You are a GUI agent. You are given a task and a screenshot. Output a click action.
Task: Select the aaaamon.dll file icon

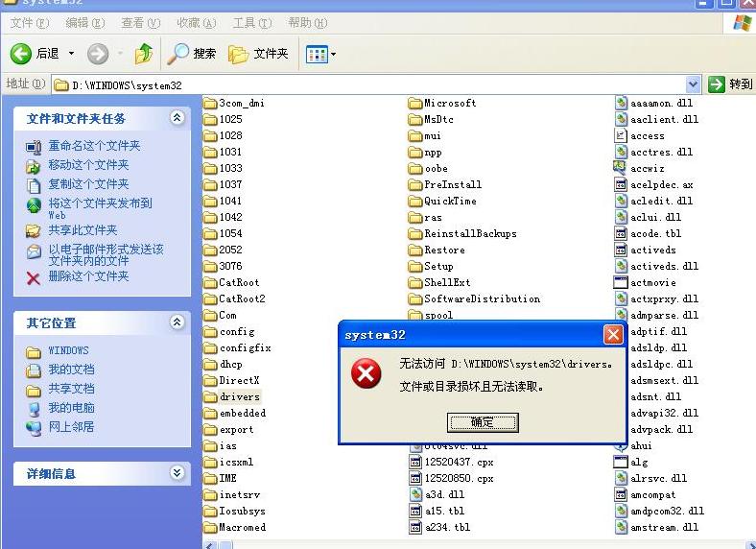point(621,103)
